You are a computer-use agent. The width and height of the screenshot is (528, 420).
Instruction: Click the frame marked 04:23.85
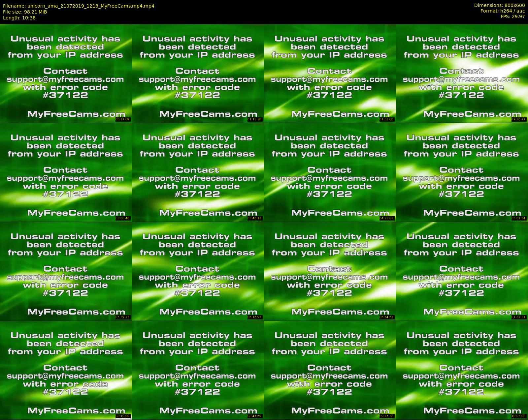click(330, 172)
